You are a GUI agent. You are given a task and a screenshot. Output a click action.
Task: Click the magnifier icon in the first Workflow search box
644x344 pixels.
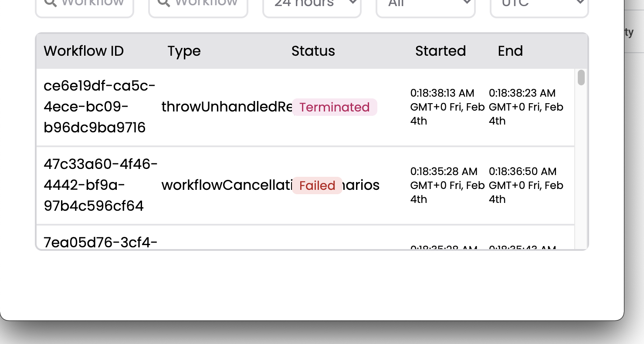[50, 3]
